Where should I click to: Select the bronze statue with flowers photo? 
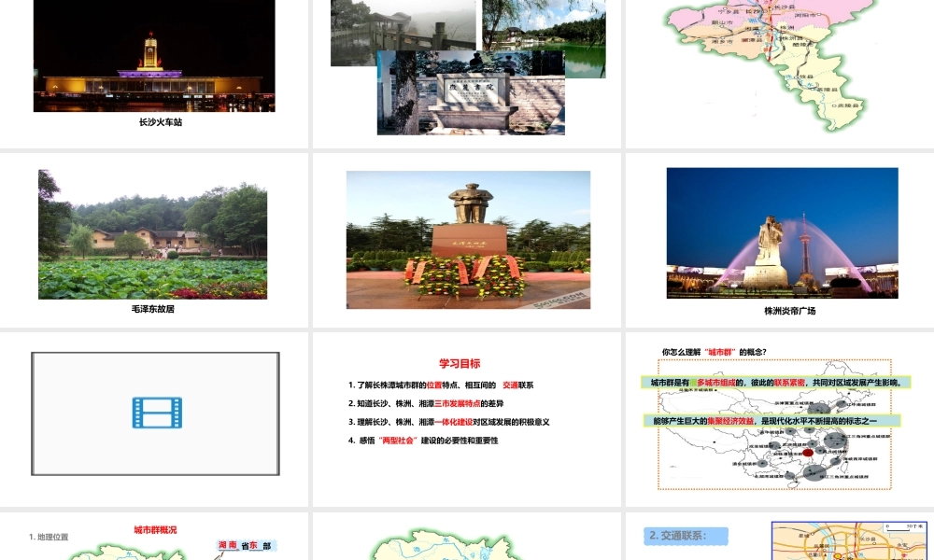tap(468, 240)
